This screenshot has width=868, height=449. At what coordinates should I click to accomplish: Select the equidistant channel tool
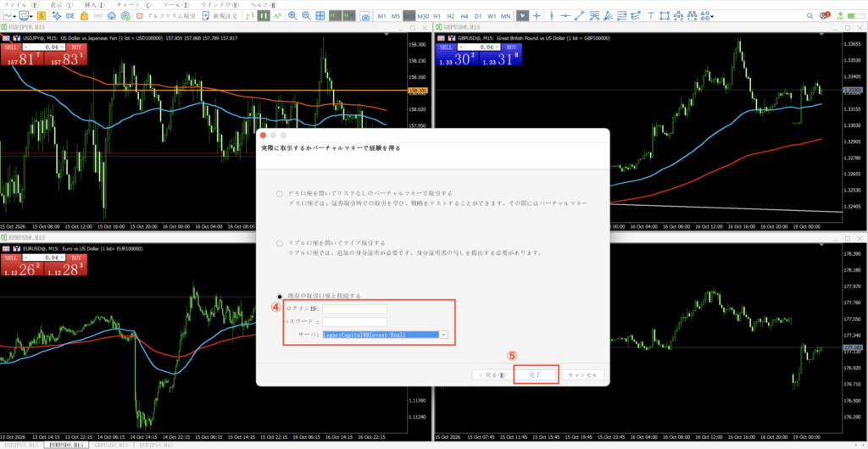636,16
